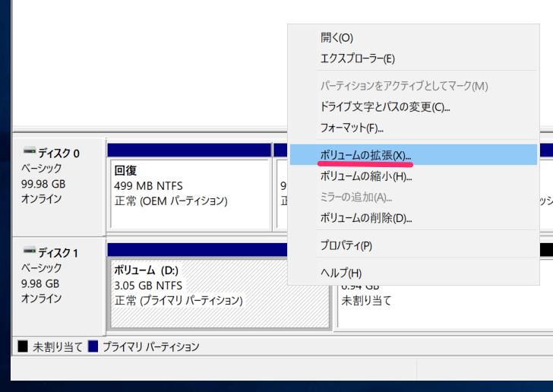Choose ボリュームの削除(D)... menu item
The image size is (553, 392).
coord(365,218)
